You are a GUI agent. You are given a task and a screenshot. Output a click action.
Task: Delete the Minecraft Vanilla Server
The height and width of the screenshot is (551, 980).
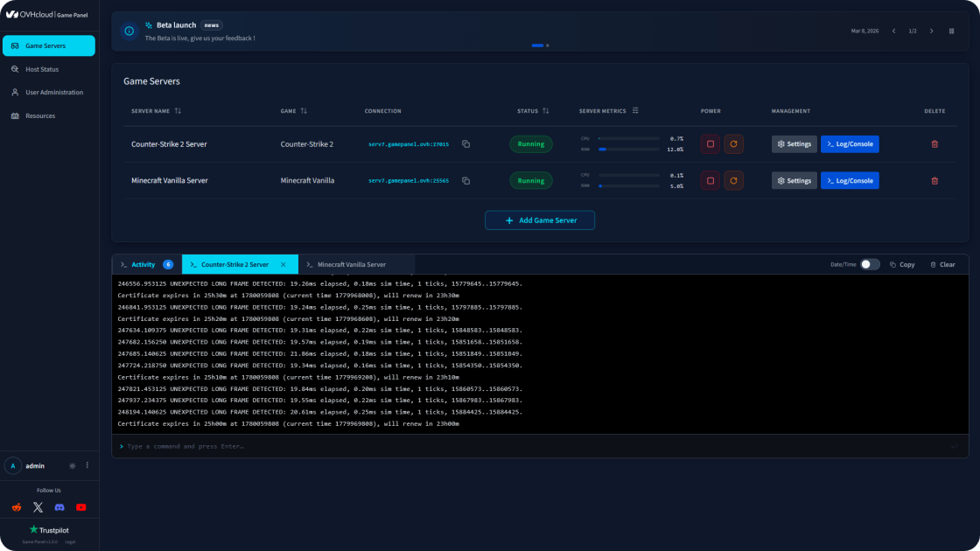(934, 180)
